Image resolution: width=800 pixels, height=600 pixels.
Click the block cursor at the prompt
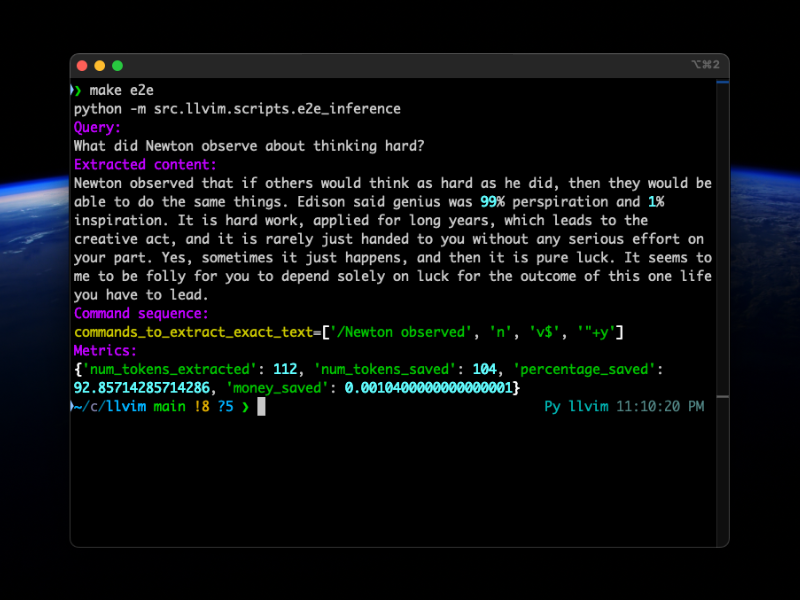coord(261,407)
